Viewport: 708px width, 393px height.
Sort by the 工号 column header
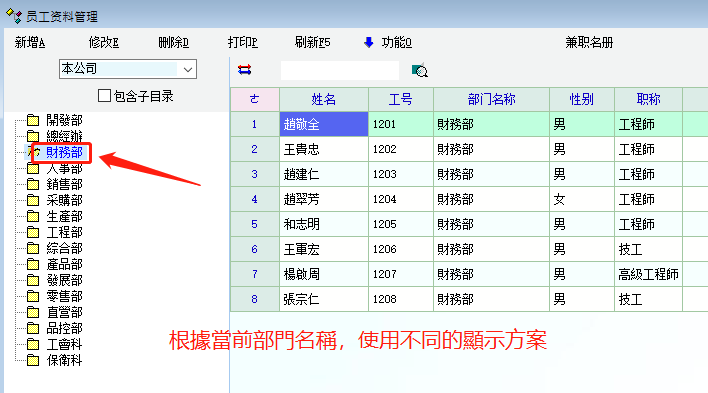[401, 99]
